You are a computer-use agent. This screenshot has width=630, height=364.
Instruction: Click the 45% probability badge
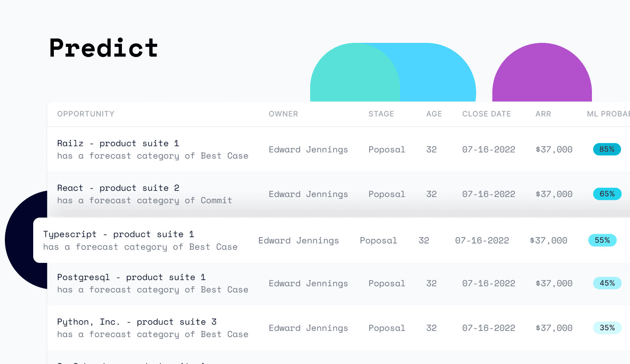click(607, 283)
